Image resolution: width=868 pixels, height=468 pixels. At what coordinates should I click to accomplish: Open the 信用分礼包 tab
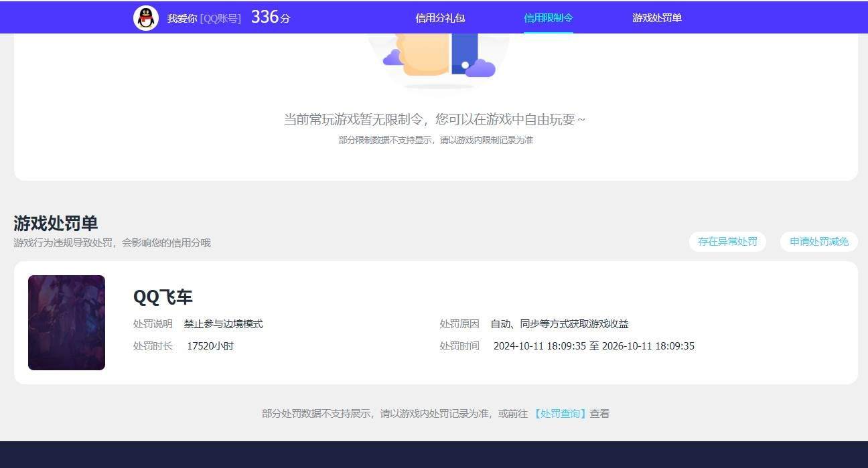pyautogui.click(x=440, y=18)
